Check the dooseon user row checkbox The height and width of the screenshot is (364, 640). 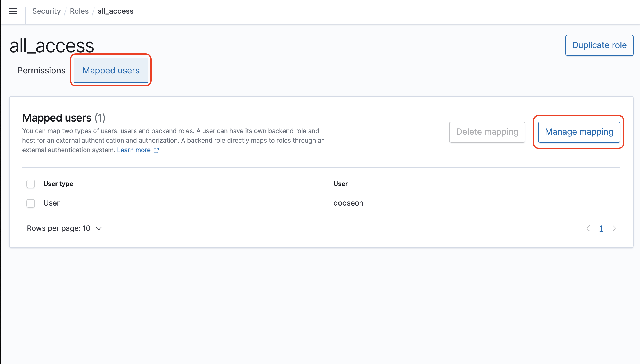pyautogui.click(x=31, y=203)
